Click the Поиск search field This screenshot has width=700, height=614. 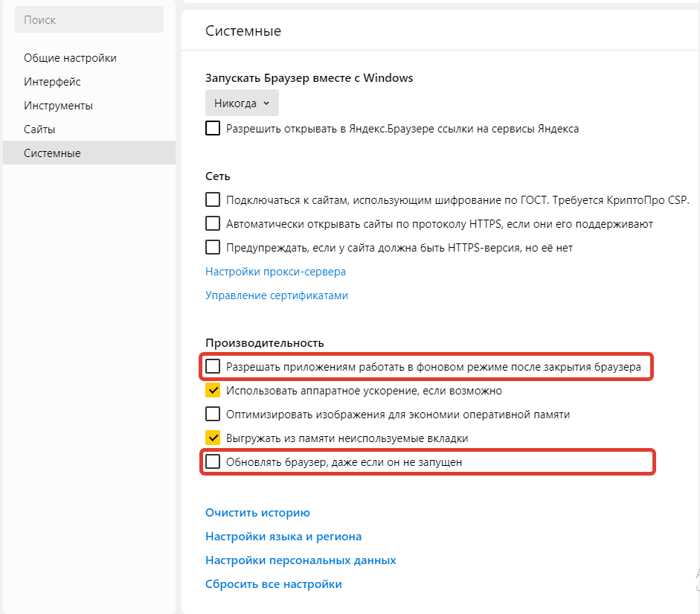[89, 20]
